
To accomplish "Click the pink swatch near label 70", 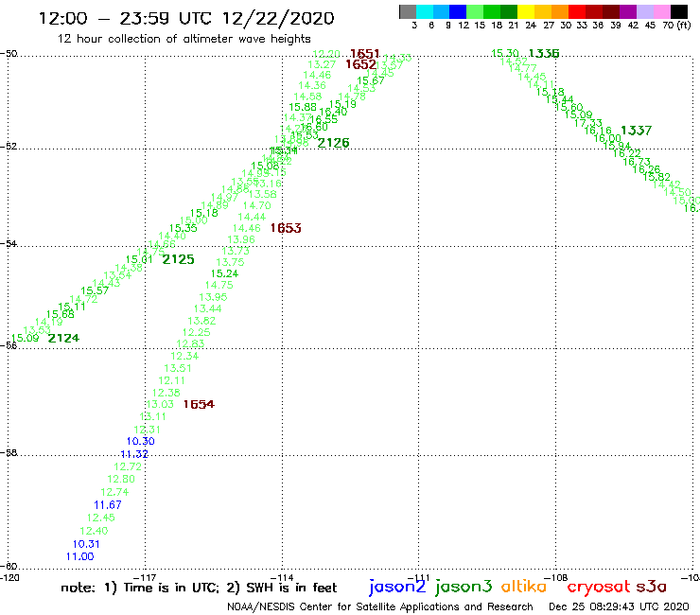I will click(662, 11).
